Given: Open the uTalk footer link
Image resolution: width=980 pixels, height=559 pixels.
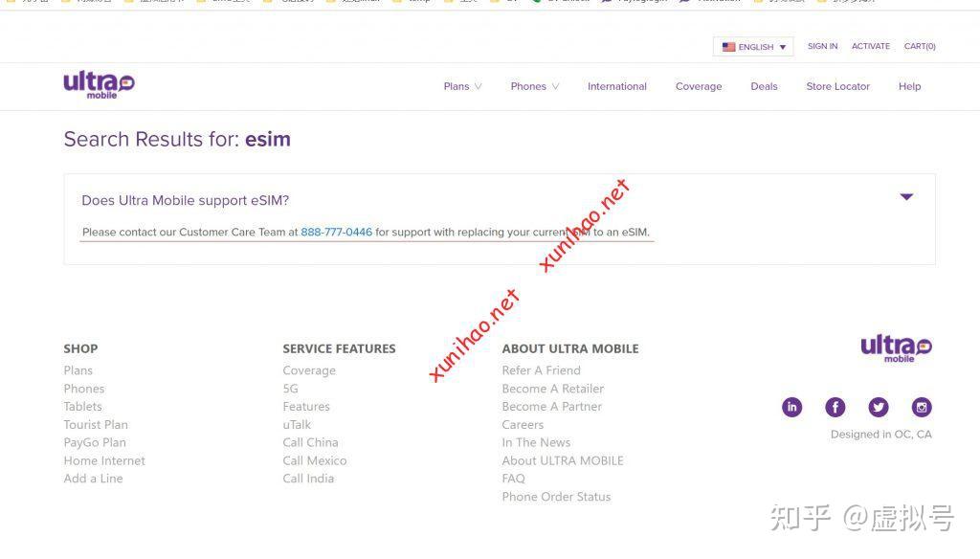Looking at the screenshot, I should click(x=297, y=425).
